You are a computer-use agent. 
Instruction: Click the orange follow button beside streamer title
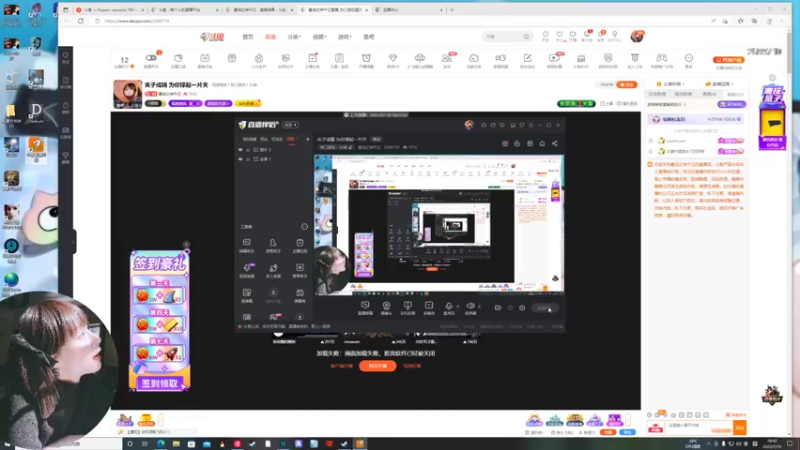[x=627, y=85]
